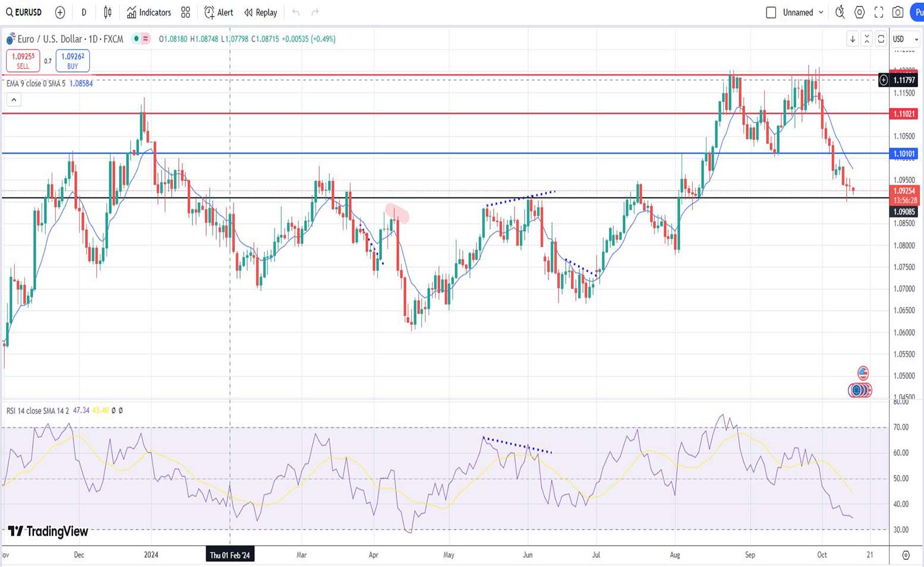Click the EURUSD symbol search field
The height and width of the screenshot is (567, 924).
tap(24, 12)
